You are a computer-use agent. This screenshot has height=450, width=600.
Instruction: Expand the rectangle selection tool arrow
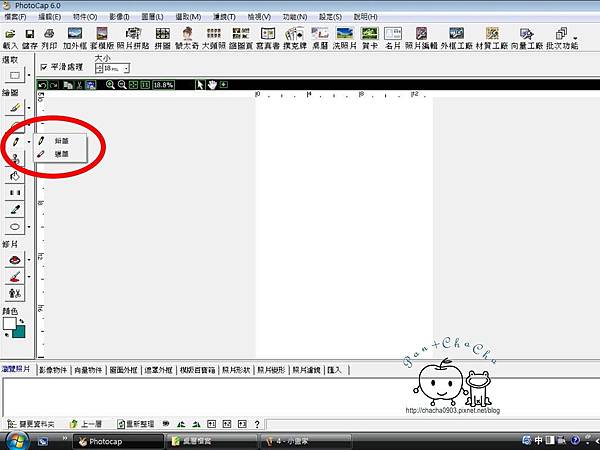point(29,75)
